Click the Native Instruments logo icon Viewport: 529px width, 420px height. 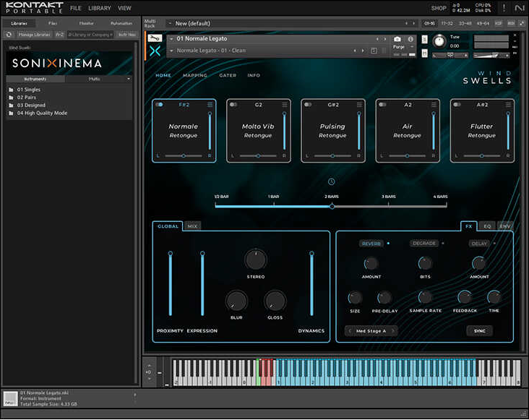[519, 8]
